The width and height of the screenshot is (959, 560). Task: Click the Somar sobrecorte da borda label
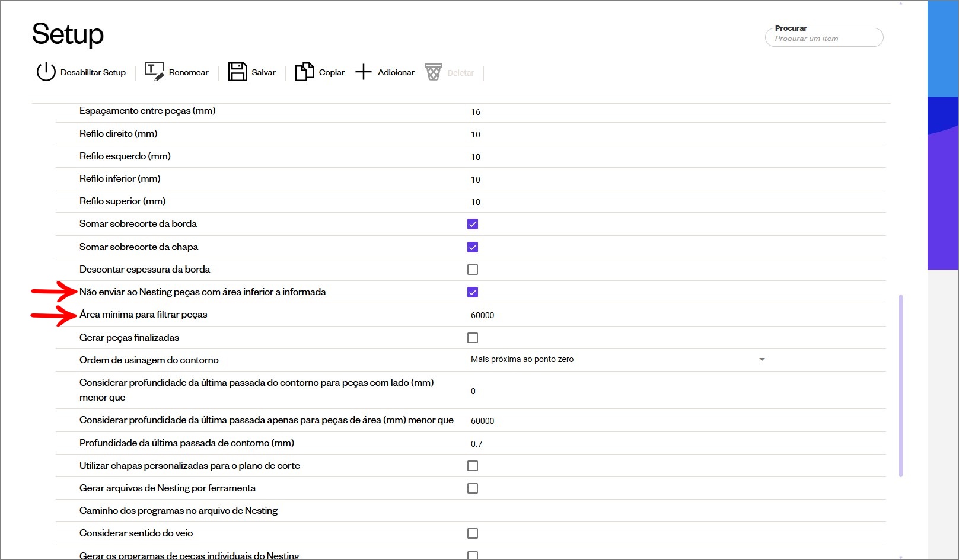click(x=138, y=223)
